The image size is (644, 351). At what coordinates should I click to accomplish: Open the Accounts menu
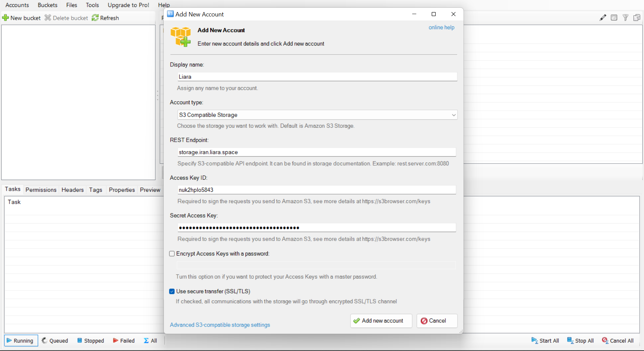tap(17, 5)
